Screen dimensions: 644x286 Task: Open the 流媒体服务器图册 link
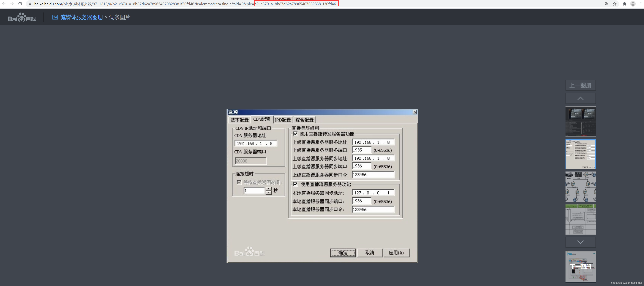click(82, 17)
